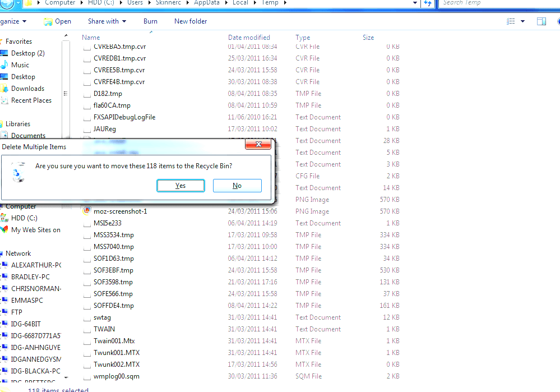Screen dimensions: 560x392
Task: Click Burn in the toolbar
Action: coord(150,21)
